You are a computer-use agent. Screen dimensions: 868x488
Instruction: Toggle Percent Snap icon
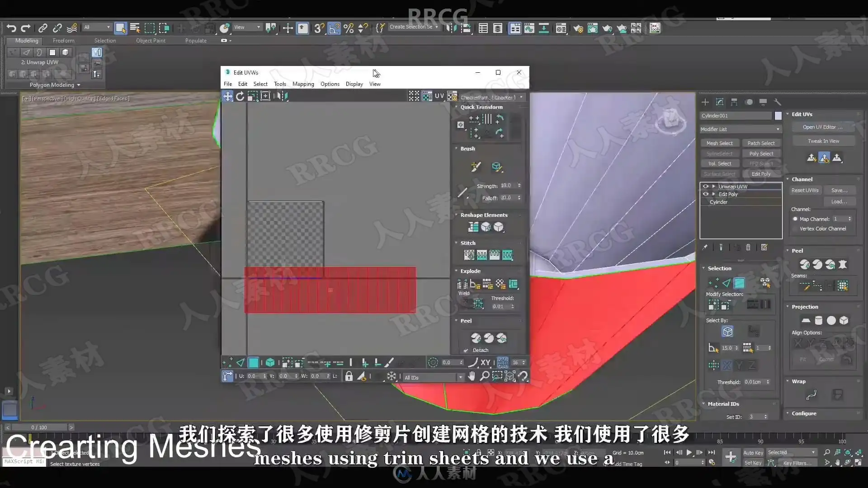tap(349, 28)
